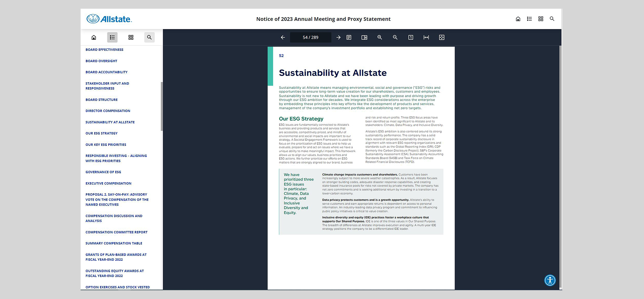
Task: Open Board Effectiveness section
Action: click(x=104, y=50)
